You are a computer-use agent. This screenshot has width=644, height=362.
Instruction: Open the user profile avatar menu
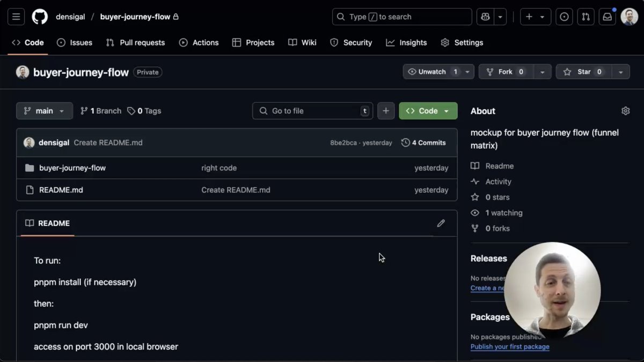tap(630, 17)
